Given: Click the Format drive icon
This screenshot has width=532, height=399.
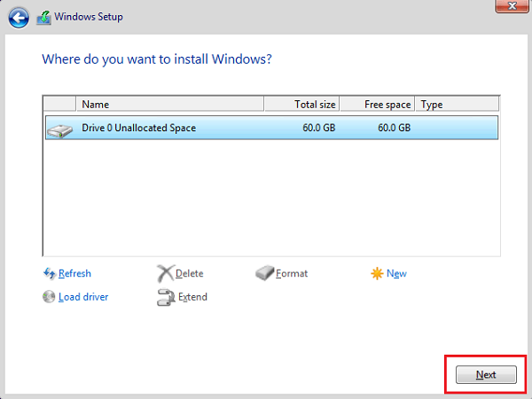Looking at the screenshot, I should point(264,273).
